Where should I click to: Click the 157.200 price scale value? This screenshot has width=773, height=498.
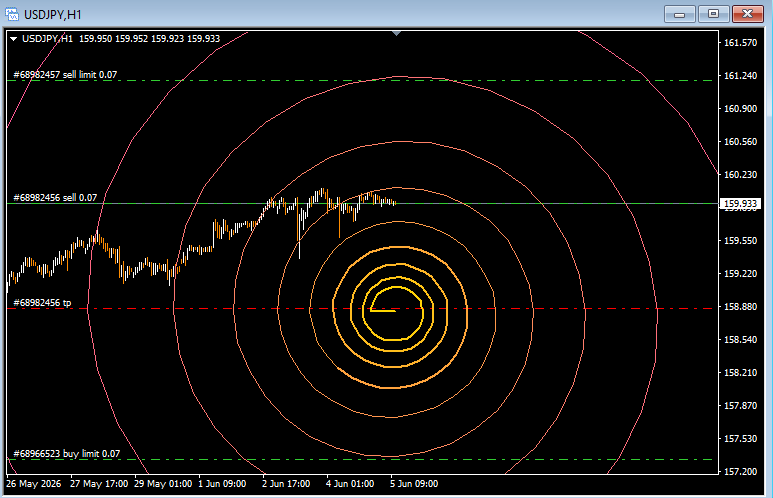740,472
